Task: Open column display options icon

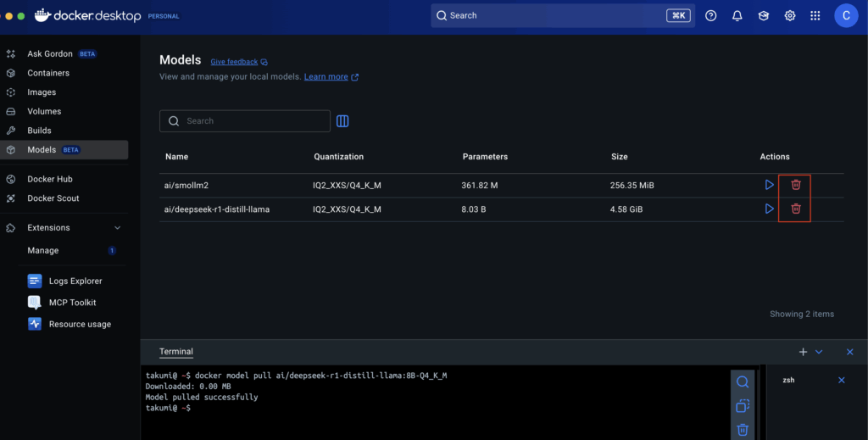Action: pyautogui.click(x=342, y=120)
